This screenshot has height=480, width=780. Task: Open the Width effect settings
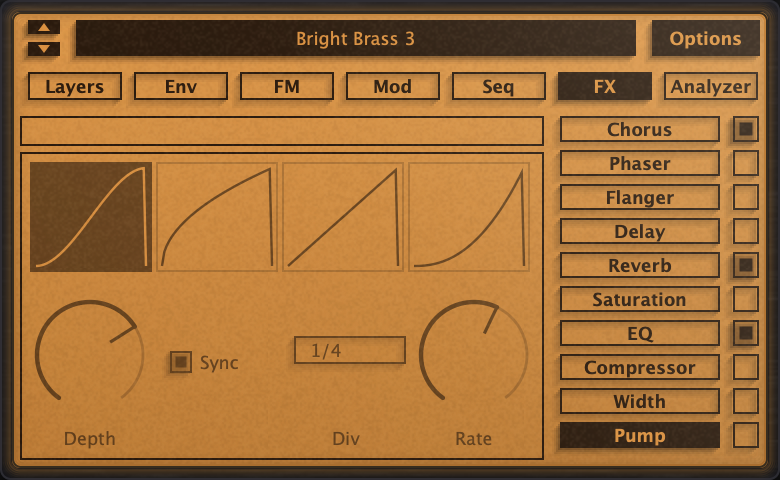639,401
